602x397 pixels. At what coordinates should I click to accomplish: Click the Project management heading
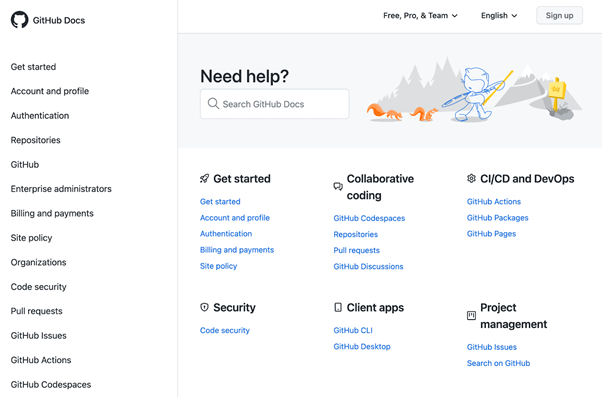point(513,316)
